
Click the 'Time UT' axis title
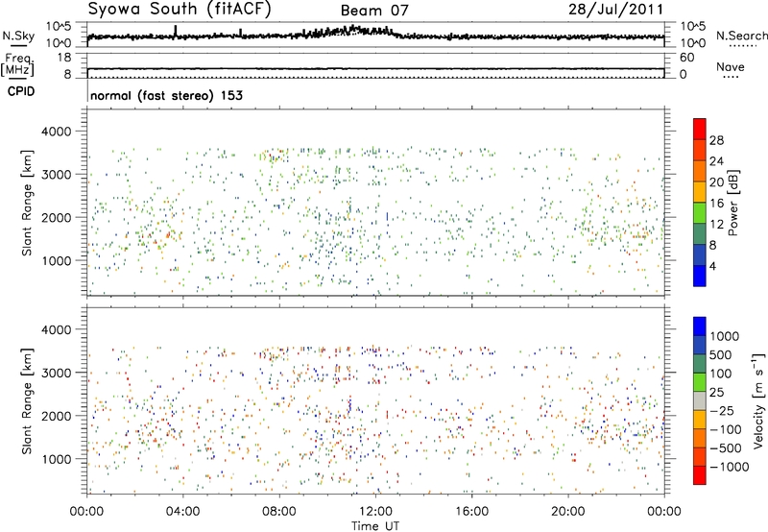coord(375,526)
